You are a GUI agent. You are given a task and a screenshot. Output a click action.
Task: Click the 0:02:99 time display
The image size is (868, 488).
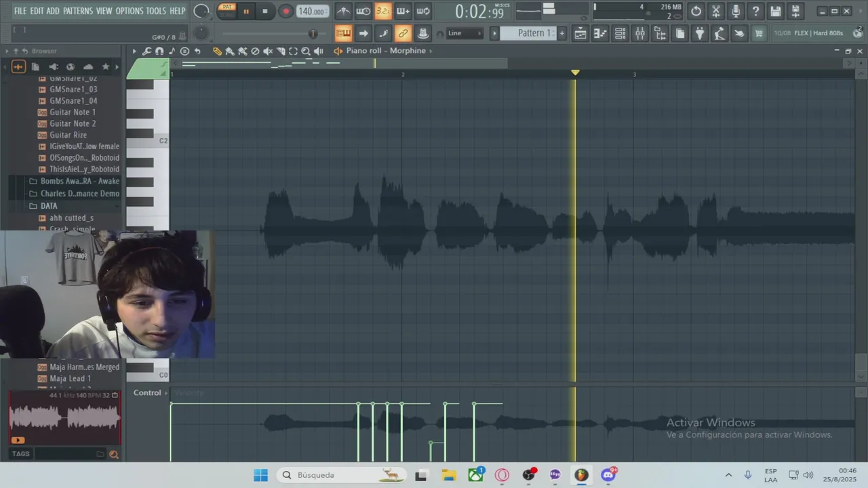click(x=479, y=12)
